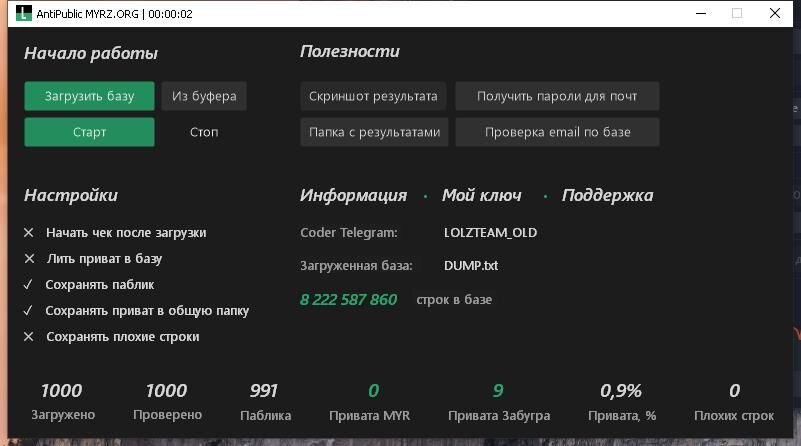This screenshot has height=446, width=801.
Task: Disable Сохранять паблик setting
Action: pyautogui.click(x=89, y=285)
